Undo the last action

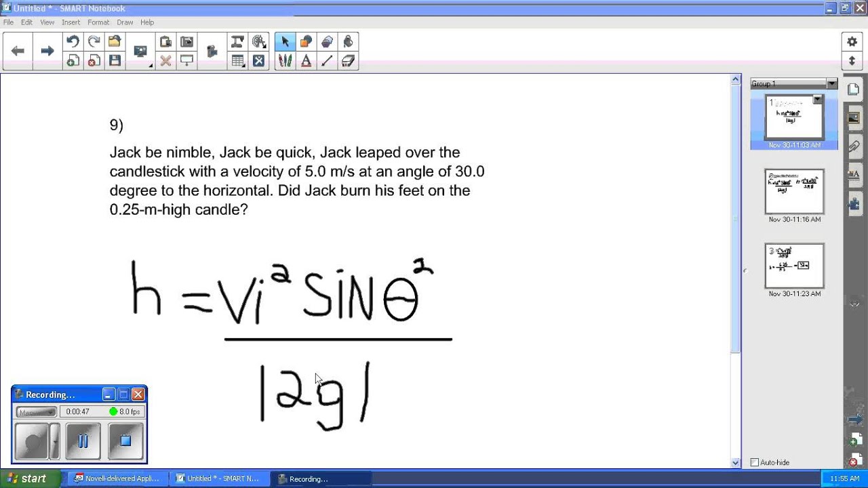[x=73, y=42]
